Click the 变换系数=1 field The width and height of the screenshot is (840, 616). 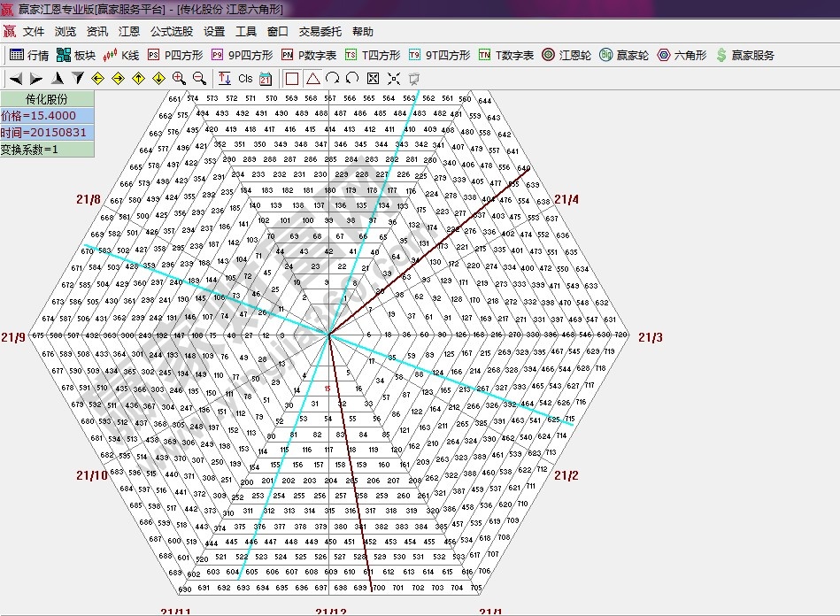(x=47, y=150)
